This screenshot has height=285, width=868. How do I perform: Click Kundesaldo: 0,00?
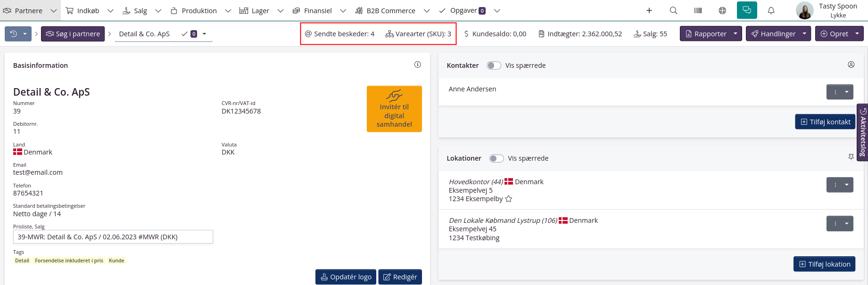tap(495, 34)
